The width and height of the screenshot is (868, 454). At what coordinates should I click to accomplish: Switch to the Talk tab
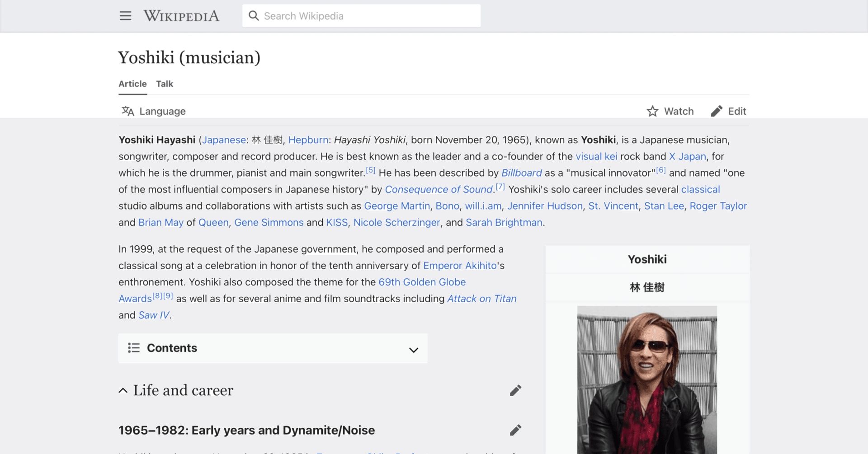pyautogui.click(x=164, y=84)
